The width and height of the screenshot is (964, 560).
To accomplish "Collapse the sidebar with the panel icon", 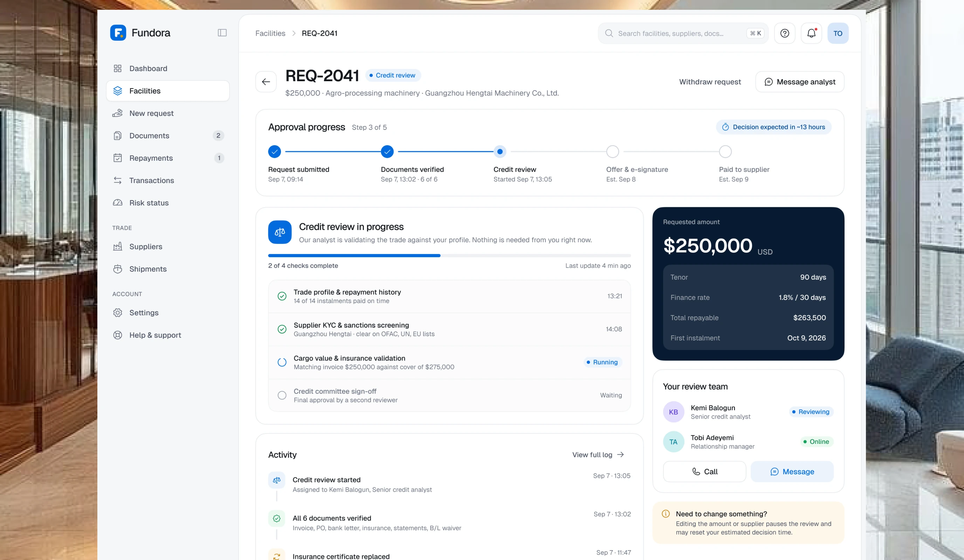I will pyautogui.click(x=222, y=33).
